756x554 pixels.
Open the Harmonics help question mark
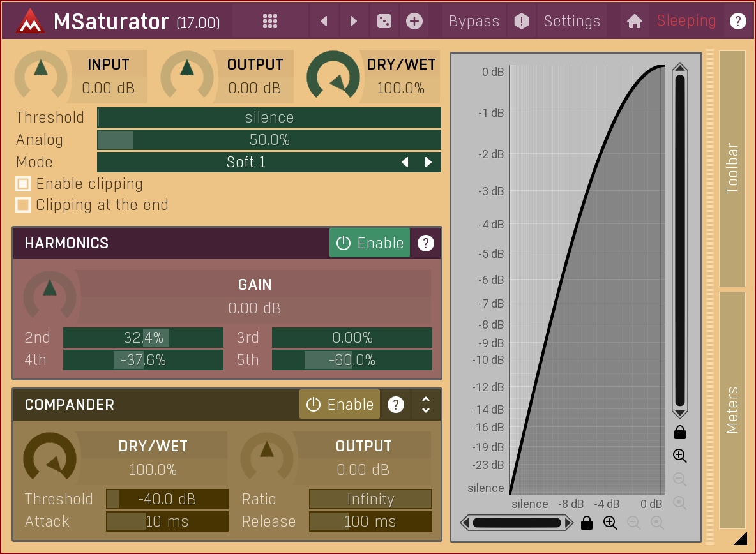pyautogui.click(x=425, y=243)
